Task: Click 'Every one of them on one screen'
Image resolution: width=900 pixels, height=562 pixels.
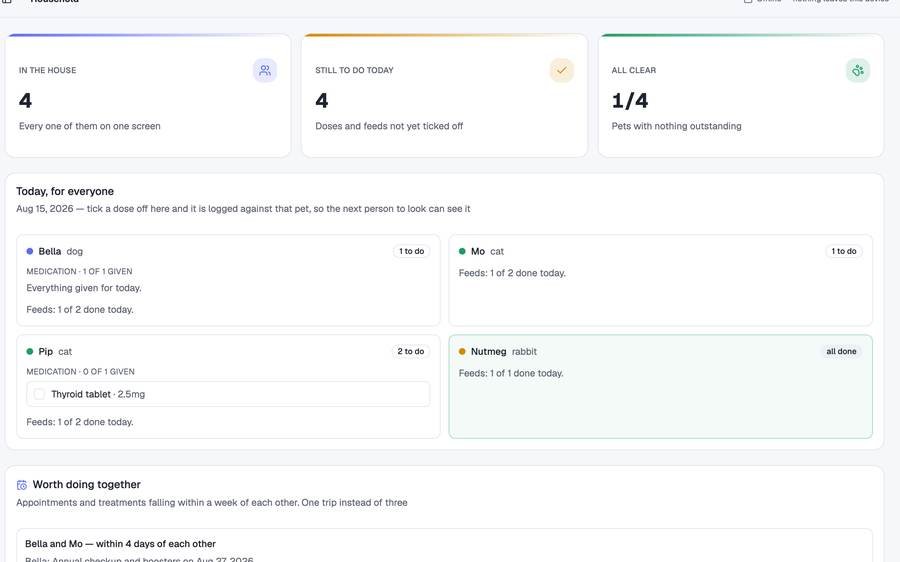Action: pos(90,126)
